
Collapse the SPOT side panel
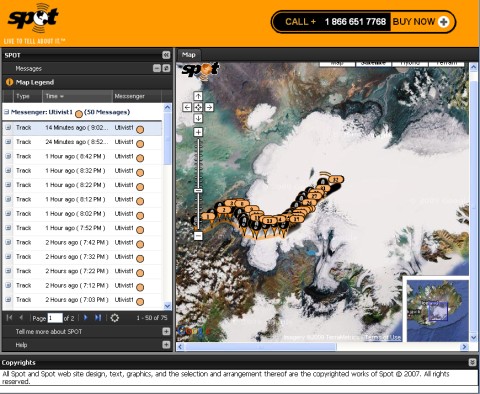point(166,55)
